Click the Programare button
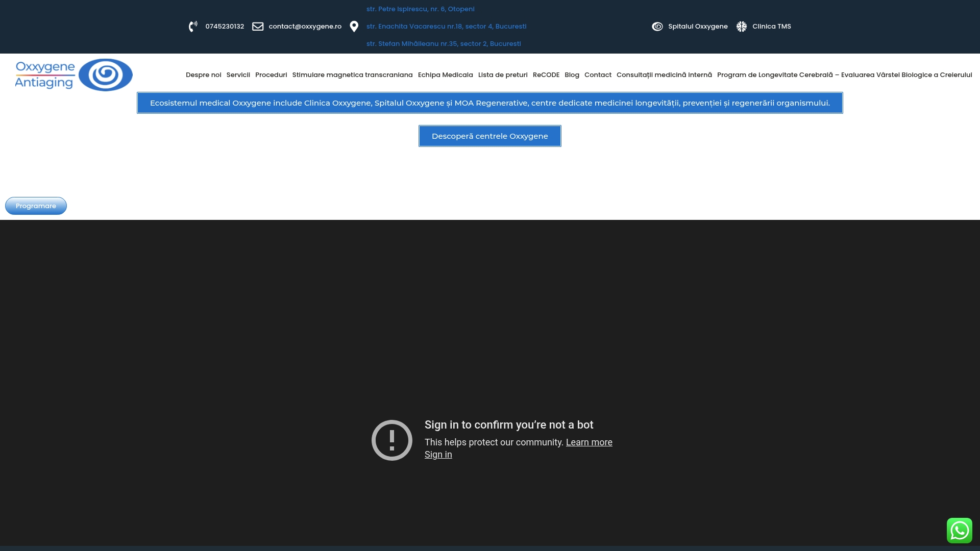Viewport: 980px width, 551px height. [36, 206]
